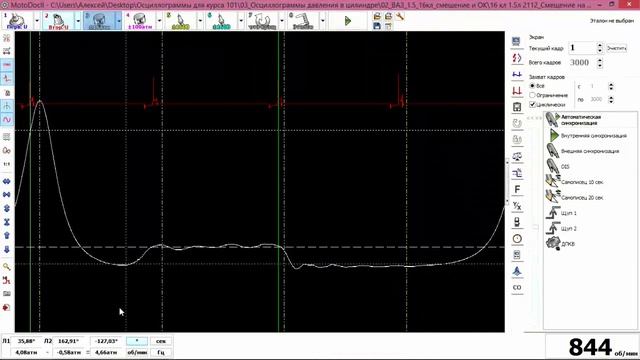
Task: Open file with folder icon
Action: tap(377, 16)
